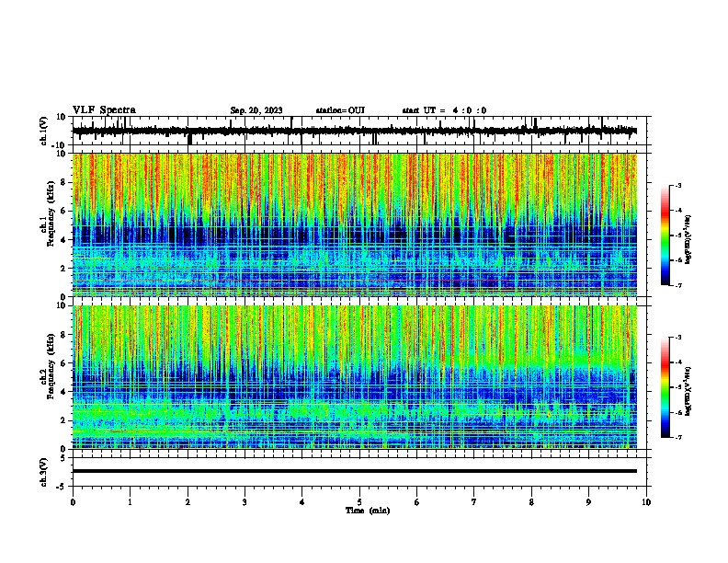Click the ch.3 voltage trace panel

point(361,472)
